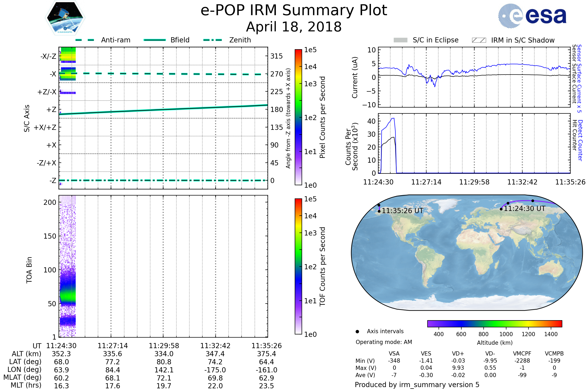Screen dimensions: 588x392
Task: Click the CASSIOPE mission hexagon logo
Action: point(65,18)
